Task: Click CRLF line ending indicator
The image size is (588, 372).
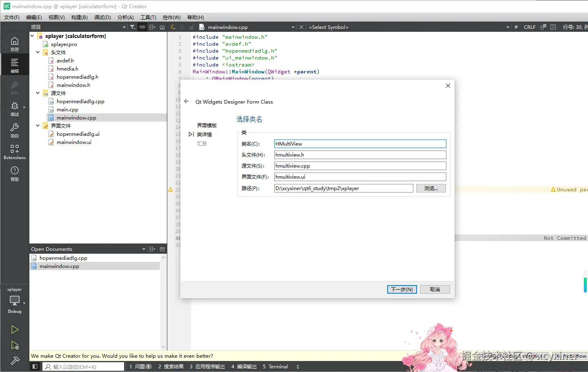Action: (530, 27)
